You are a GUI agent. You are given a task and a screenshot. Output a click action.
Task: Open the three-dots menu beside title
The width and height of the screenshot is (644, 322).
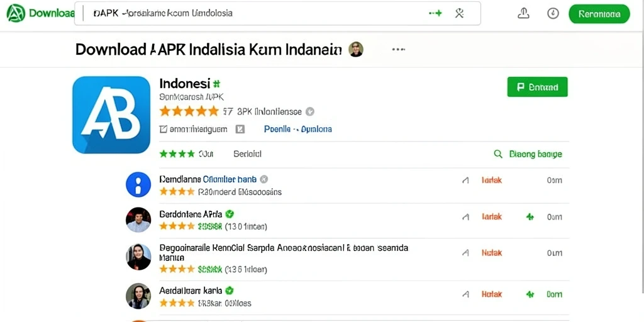[398, 49]
